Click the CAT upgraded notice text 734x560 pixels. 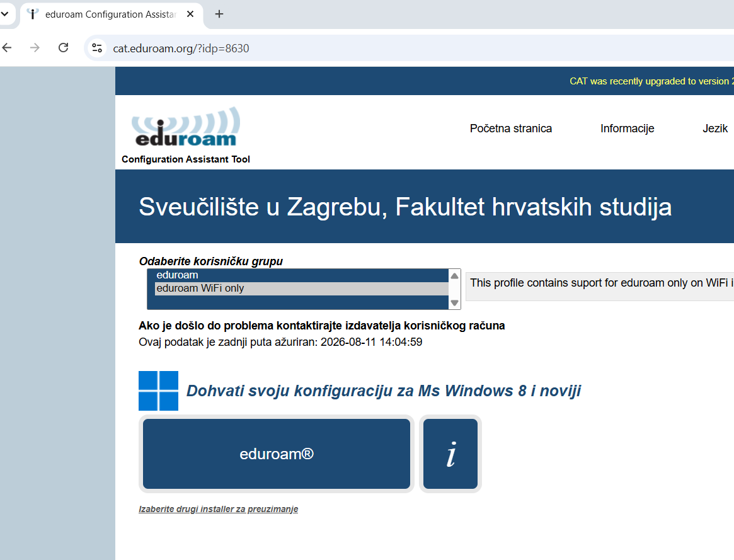[x=651, y=81]
